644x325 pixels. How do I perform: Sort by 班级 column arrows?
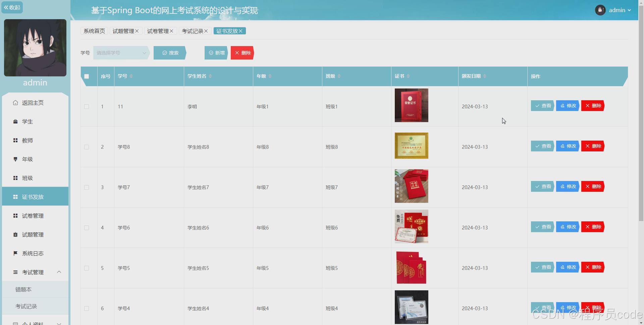339,76
